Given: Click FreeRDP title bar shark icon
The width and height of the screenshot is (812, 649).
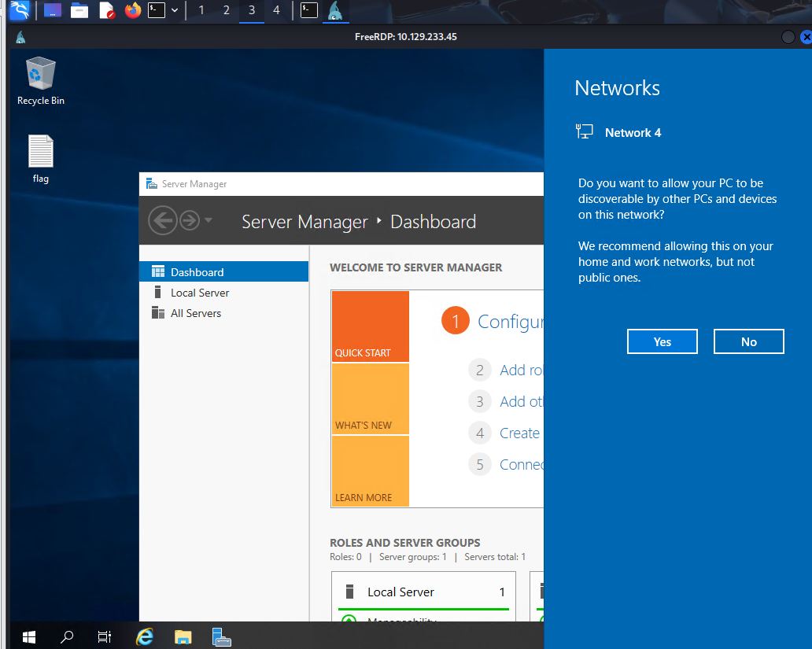Looking at the screenshot, I should [x=20, y=37].
